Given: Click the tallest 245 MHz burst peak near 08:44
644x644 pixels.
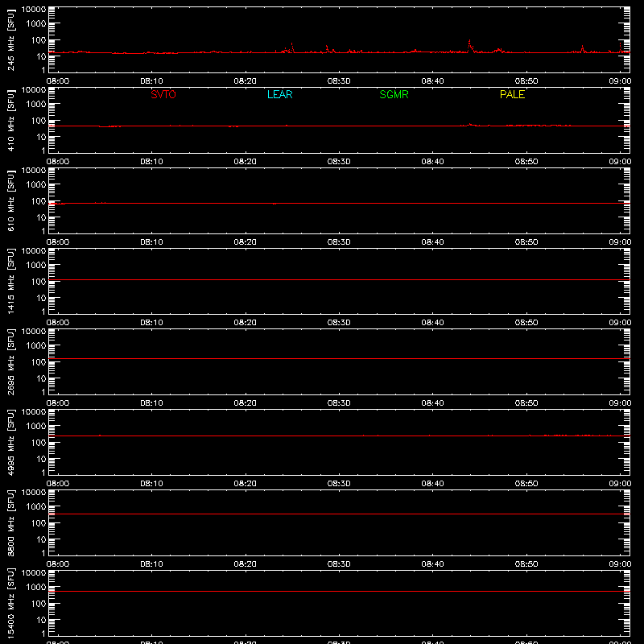Looking at the screenshot, I should (x=469, y=40).
